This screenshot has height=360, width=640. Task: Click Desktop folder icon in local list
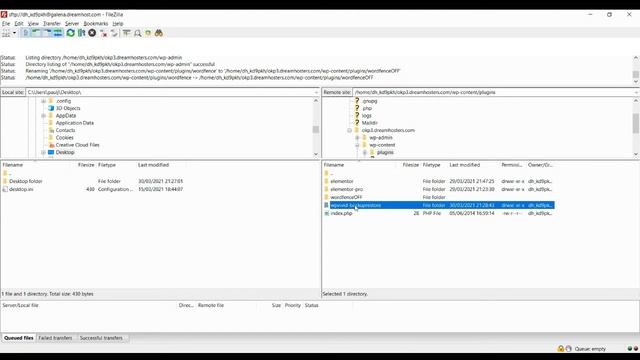click(x=5, y=181)
